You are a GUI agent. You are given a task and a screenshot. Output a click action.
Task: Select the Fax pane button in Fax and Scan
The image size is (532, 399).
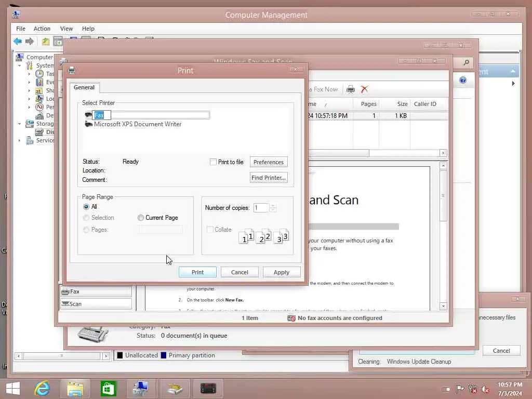[x=96, y=291]
